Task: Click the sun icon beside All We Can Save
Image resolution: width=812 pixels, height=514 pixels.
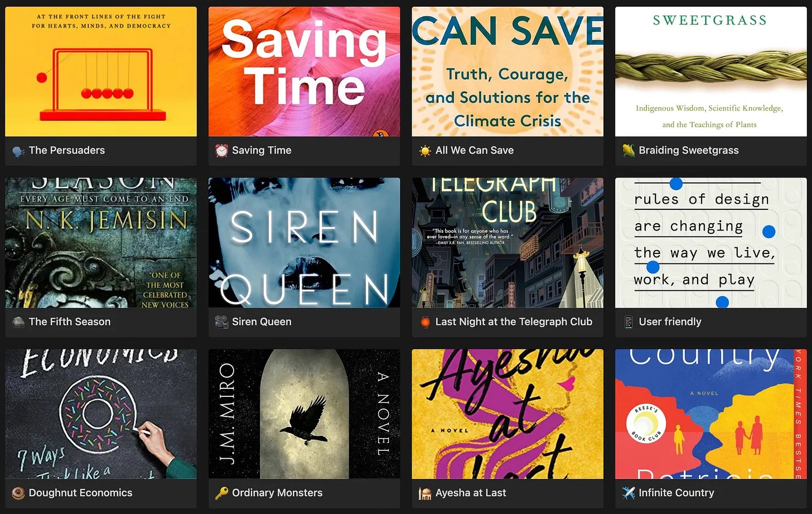Action: click(x=425, y=151)
